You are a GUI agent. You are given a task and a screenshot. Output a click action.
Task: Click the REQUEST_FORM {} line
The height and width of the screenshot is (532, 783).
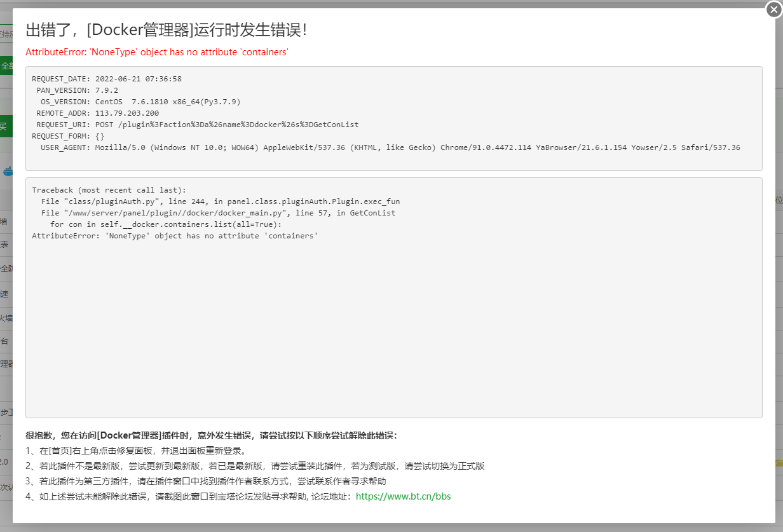click(68, 136)
